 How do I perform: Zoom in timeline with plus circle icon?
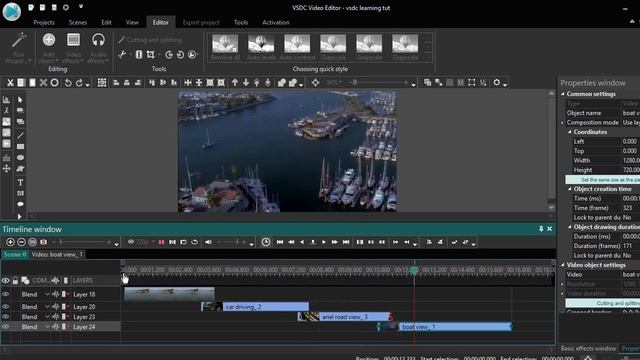pyautogui.click(x=10, y=242)
